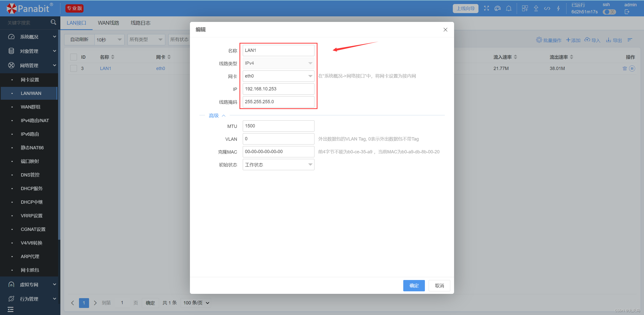
Task: Open DHCP服务 in the sidebar
Action: coord(32,189)
